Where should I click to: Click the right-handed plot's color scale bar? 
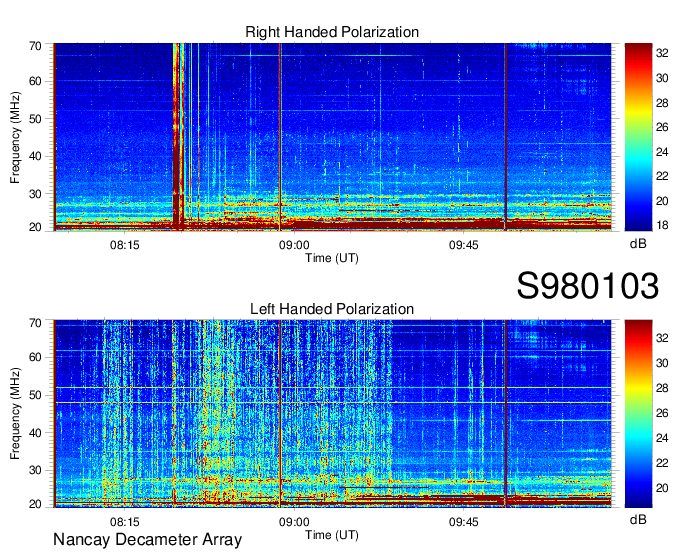pyautogui.click(x=638, y=137)
